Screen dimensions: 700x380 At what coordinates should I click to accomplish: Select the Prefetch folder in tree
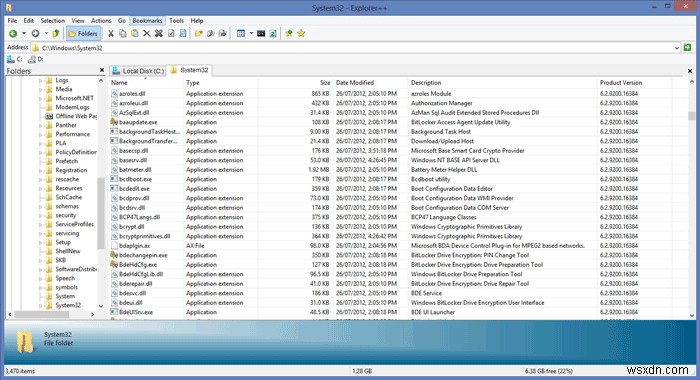point(66,161)
